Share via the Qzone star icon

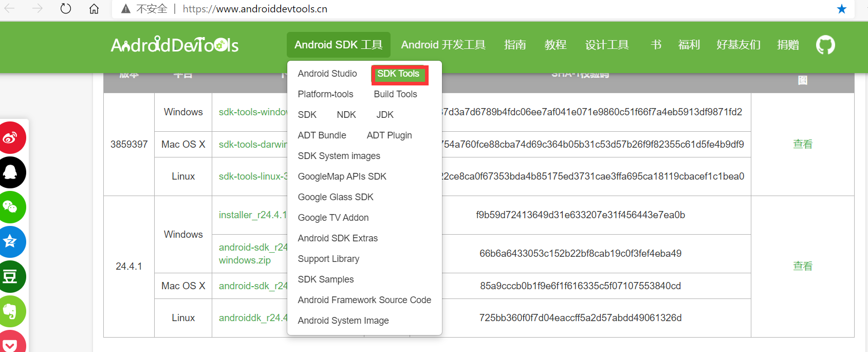click(x=10, y=242)
